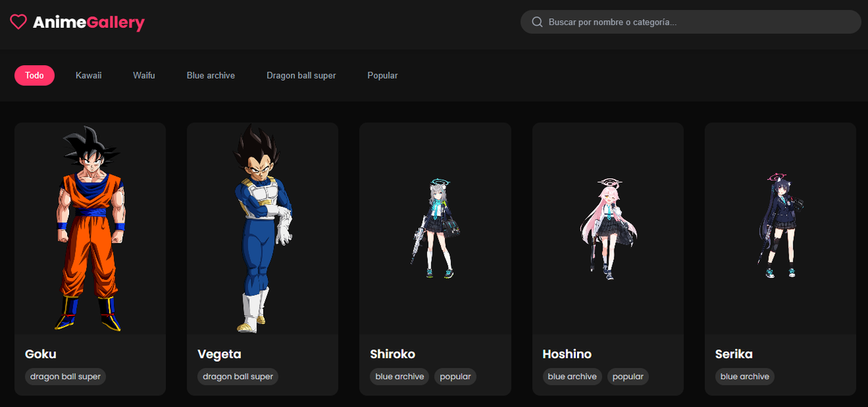The width and height of the screenshot is (868, 407).
Task: Open the Vegeta character image
Action: coord(262,229)
